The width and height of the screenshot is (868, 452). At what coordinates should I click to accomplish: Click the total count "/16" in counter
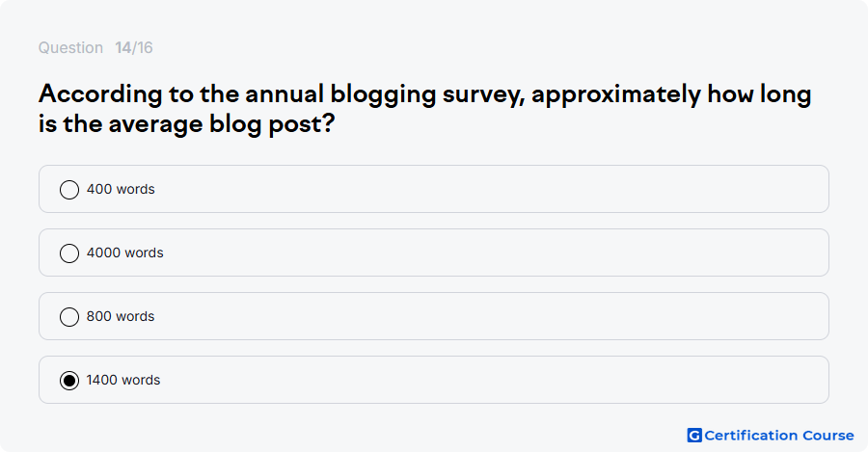(143, 47)
